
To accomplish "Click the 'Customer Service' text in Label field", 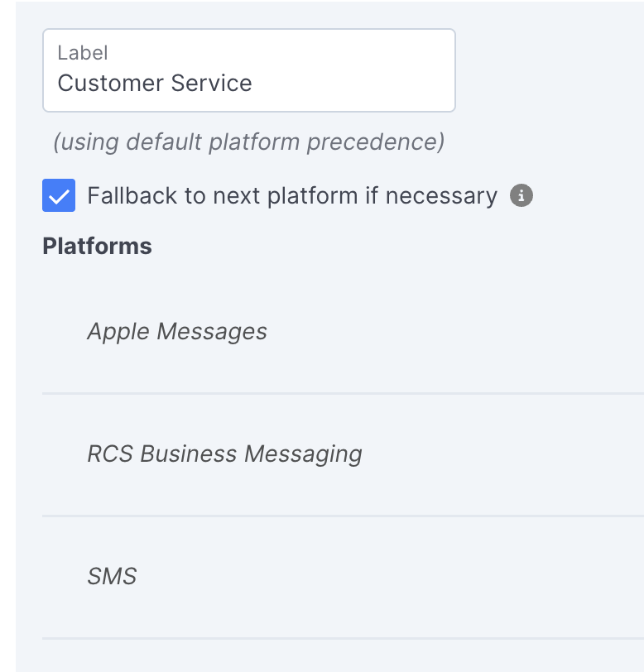I will point(155,83).
